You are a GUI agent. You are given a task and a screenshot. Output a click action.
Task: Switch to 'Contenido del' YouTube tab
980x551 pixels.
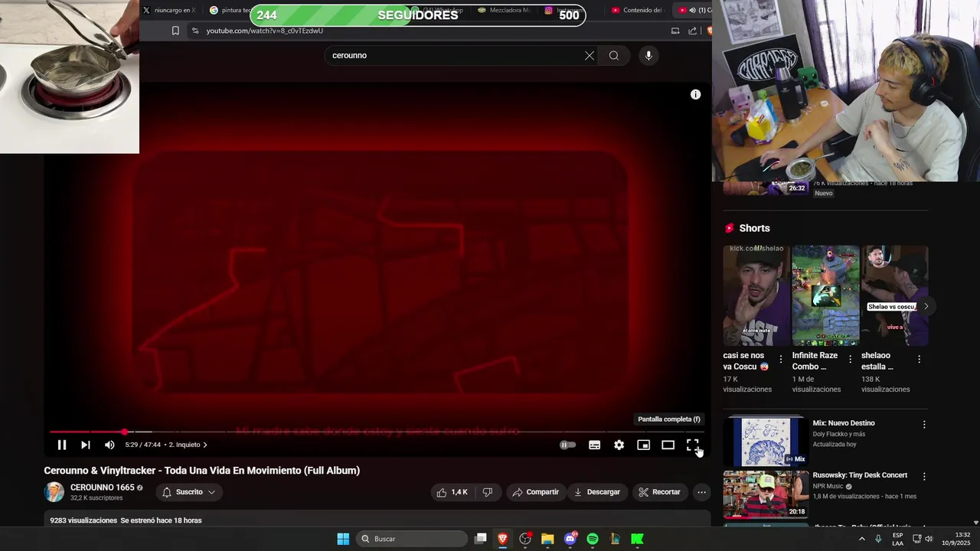(637, 10)
